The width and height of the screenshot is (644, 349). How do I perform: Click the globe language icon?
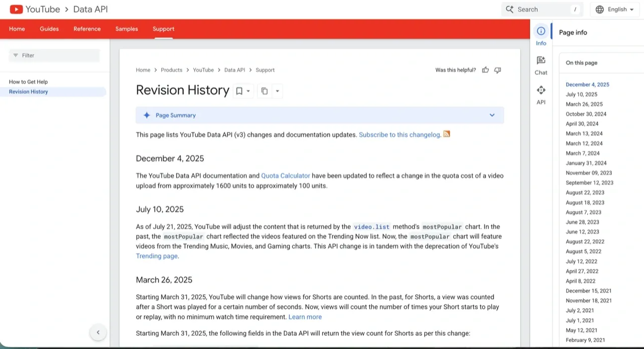click(599, 9)
